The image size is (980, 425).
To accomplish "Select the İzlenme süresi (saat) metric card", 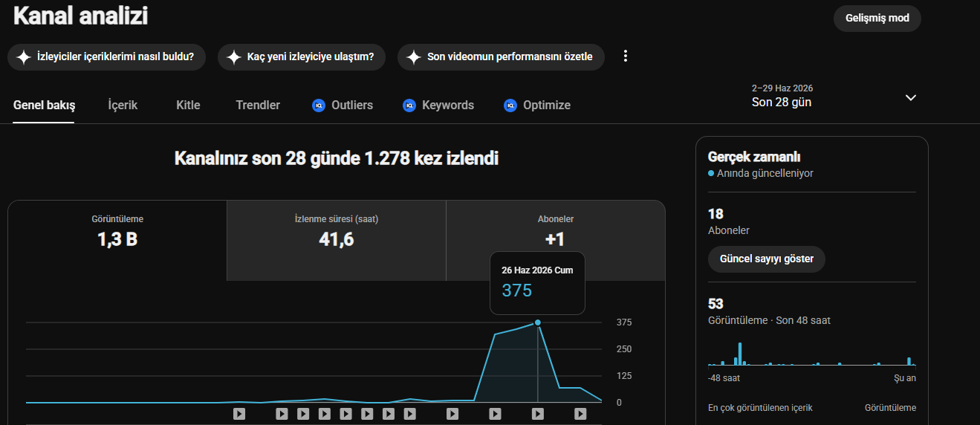I will point(337,240).
